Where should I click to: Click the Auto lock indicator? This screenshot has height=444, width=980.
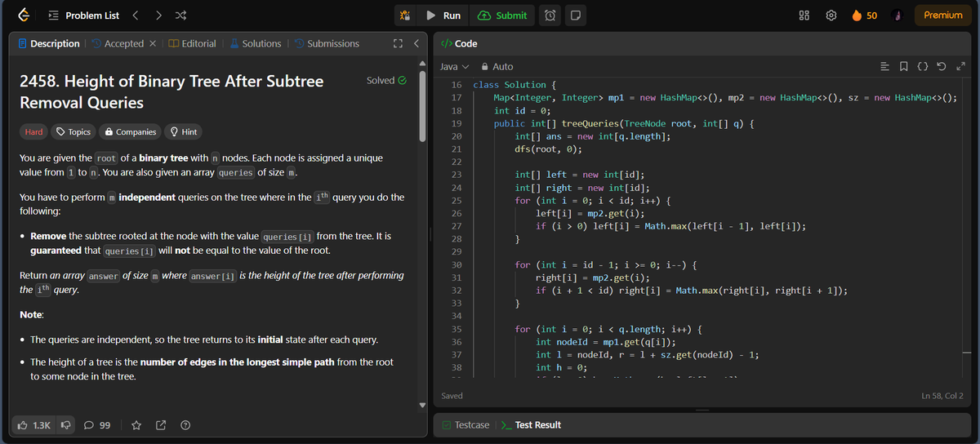tap(497, 66)
